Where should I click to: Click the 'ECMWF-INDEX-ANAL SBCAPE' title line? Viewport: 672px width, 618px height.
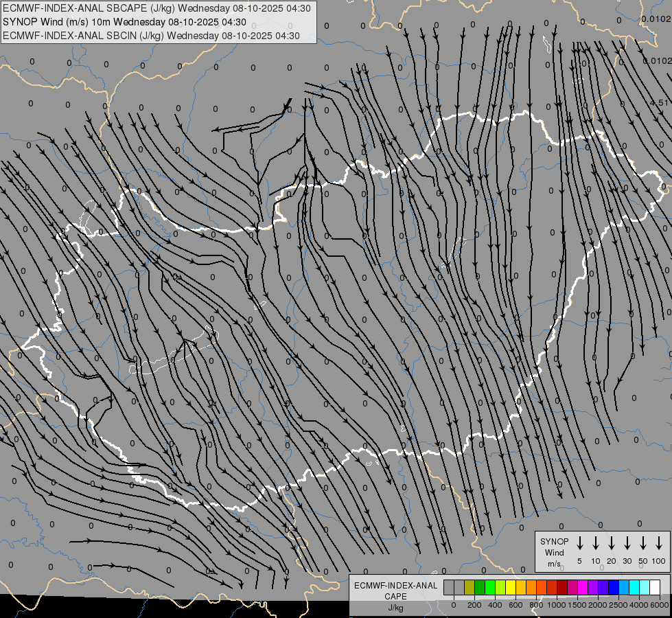pos(157,8)
